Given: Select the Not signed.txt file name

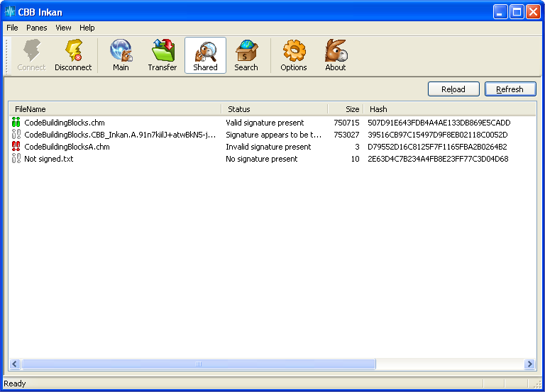Looking at the screenshot, I should click(49, 159).
